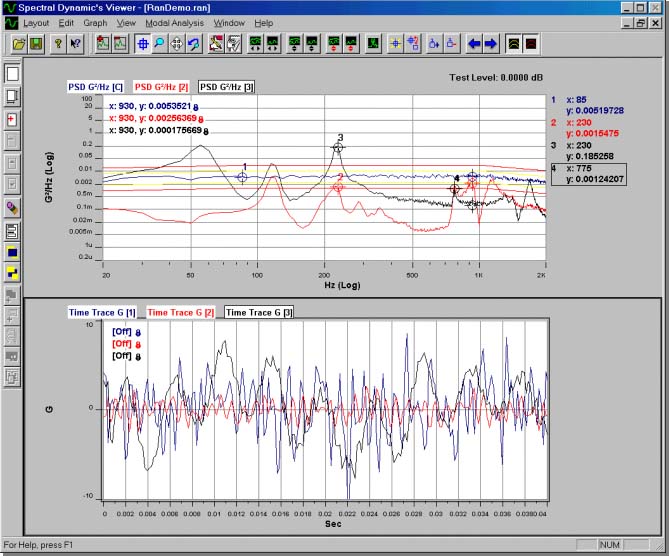Open the Graph menu

coord(95,22)
